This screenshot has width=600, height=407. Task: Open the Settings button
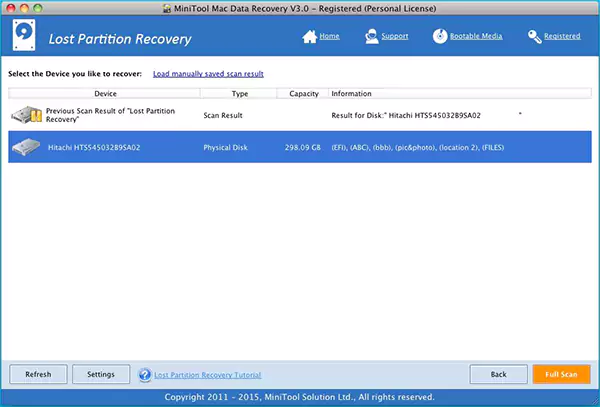point(101,374)
